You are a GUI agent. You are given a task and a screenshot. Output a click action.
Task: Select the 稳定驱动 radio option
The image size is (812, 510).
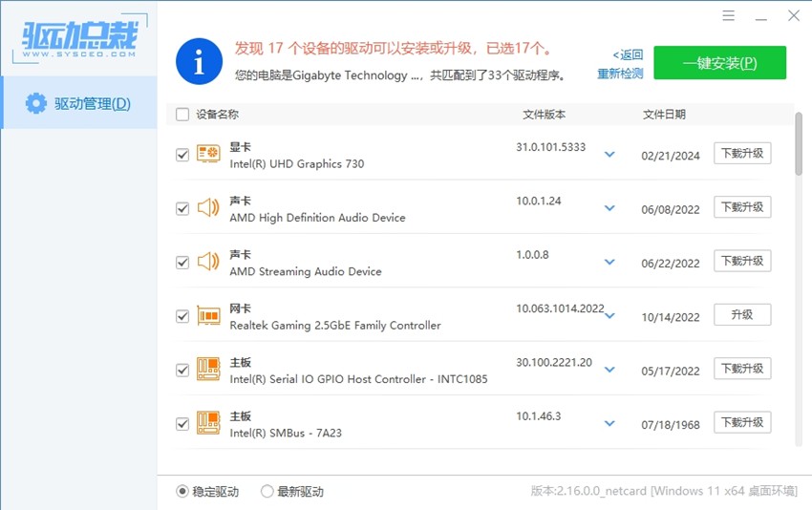point(182,491)
